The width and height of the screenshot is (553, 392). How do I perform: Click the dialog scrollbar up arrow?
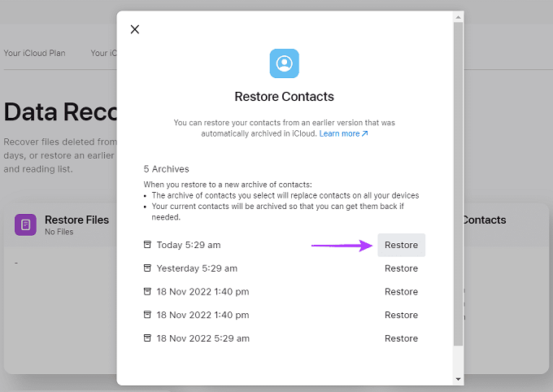tap(458, 17)
